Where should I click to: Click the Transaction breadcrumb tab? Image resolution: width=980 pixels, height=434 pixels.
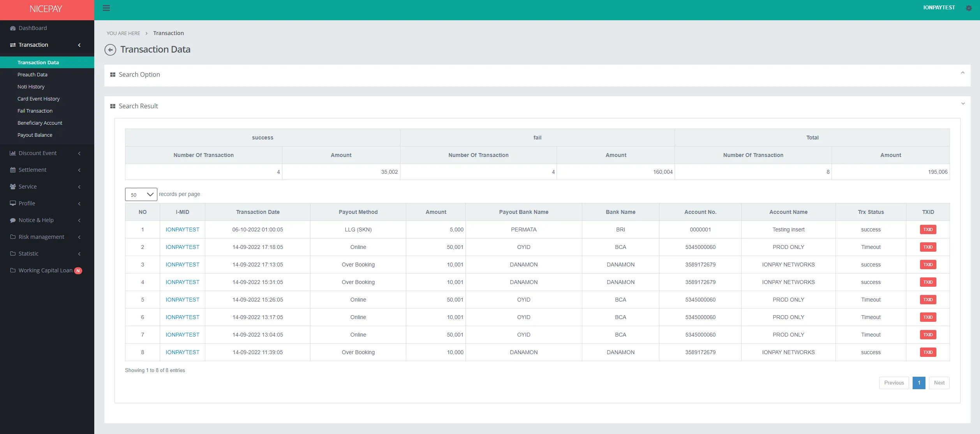click(x=168, y=32)
